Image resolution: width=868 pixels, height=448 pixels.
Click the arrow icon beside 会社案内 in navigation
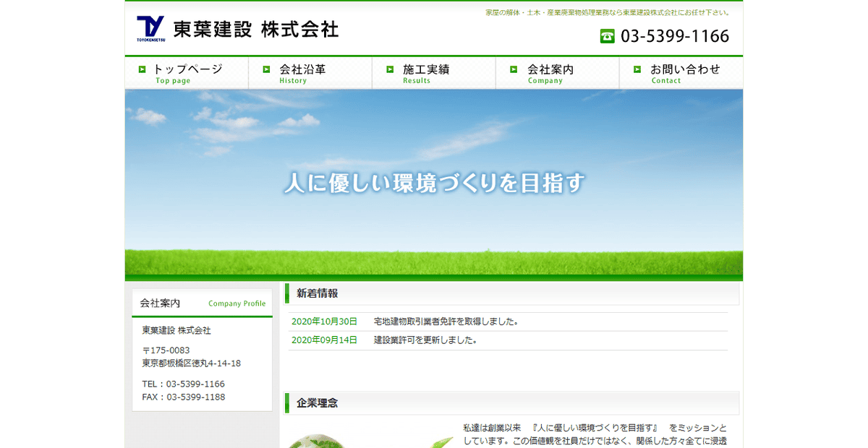click(x=514, y=70)
